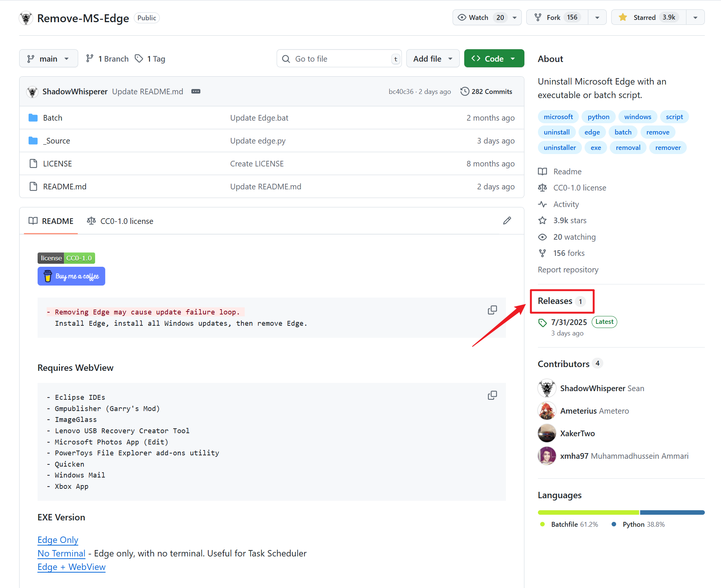Select the uninstaller topic tag
The height and width of the screenshot is (588, 721).
point(560,148)
